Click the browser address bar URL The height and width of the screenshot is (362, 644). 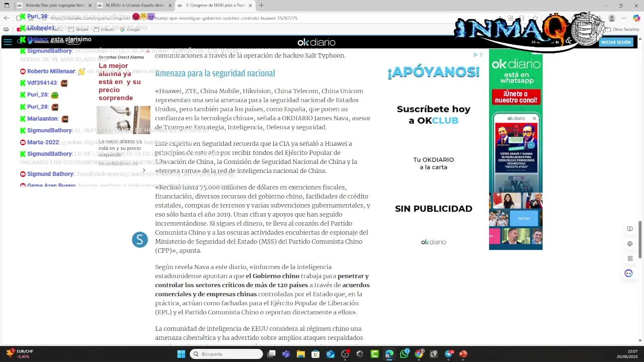[174, 18]
